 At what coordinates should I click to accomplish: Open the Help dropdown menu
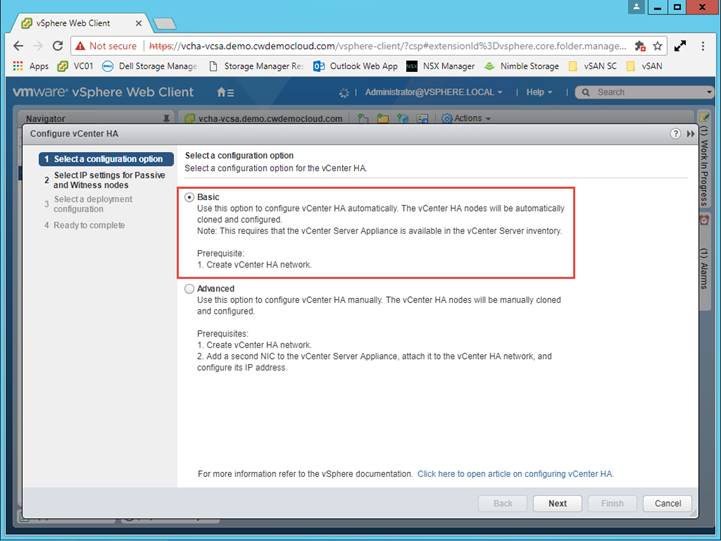539,92
